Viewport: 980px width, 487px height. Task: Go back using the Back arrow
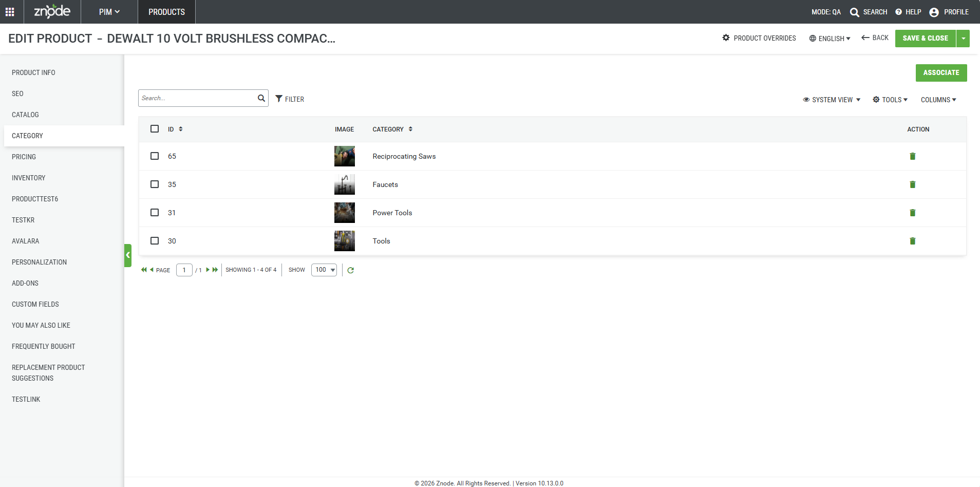875,38
